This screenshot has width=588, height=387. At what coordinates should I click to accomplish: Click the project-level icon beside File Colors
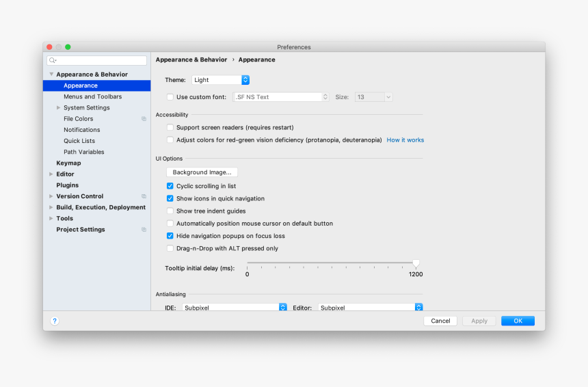pyautogui.click(x=144, y=119)
